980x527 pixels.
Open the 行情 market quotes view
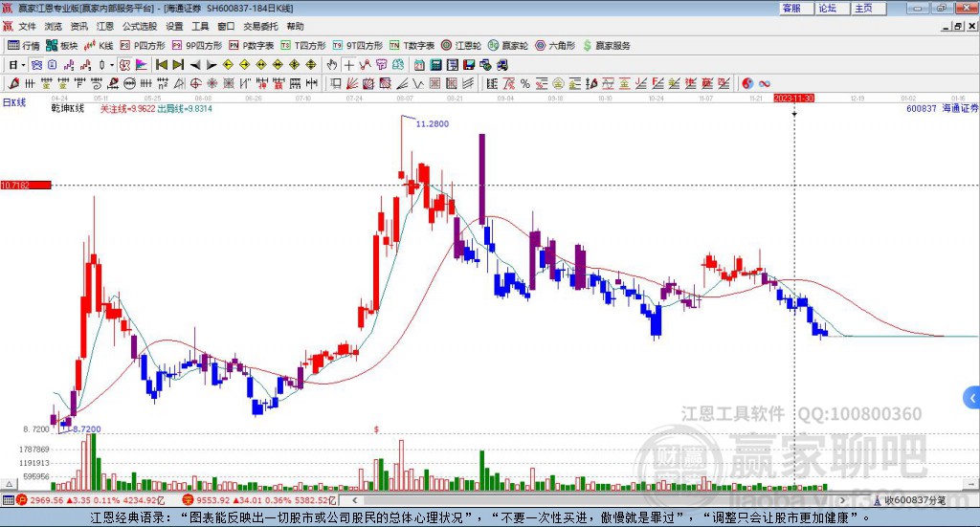tap(24, 46)
